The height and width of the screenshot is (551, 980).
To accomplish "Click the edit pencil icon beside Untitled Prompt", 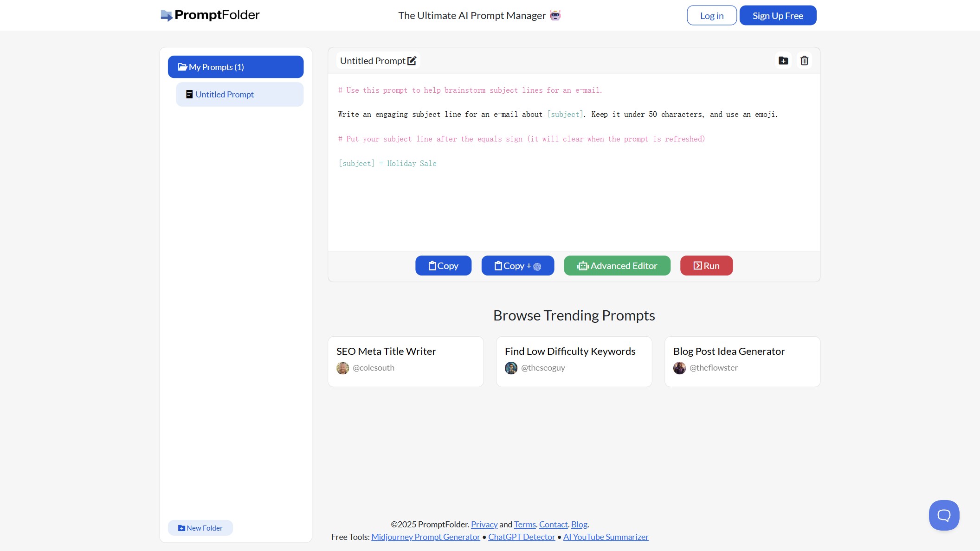I will 412,61.
